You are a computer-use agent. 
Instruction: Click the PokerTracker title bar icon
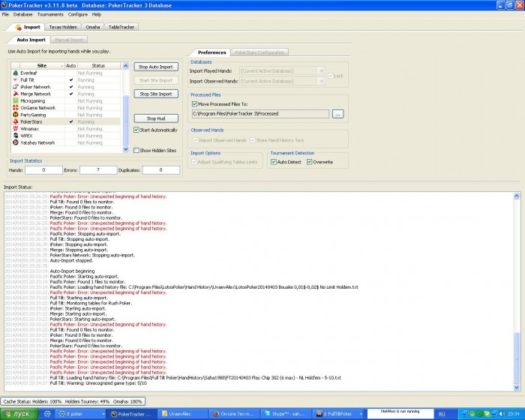tap(4, 5)
